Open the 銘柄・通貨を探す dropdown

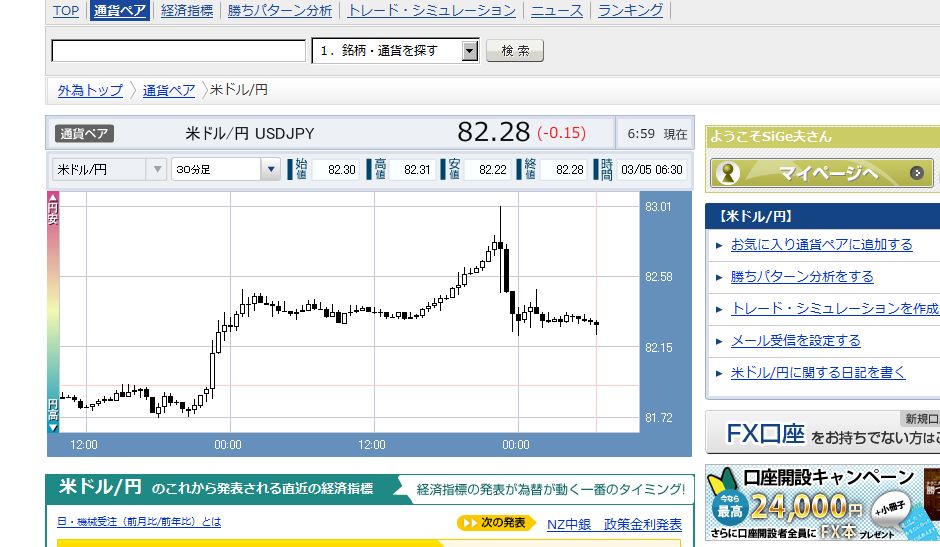point(395,50)
